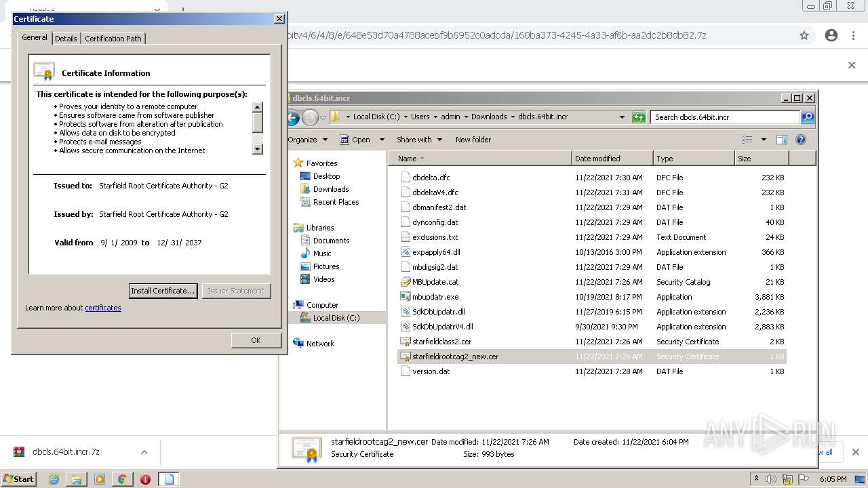Click the refresh button beside address bar
Screen dimensions: 868x488
[639, 117]
